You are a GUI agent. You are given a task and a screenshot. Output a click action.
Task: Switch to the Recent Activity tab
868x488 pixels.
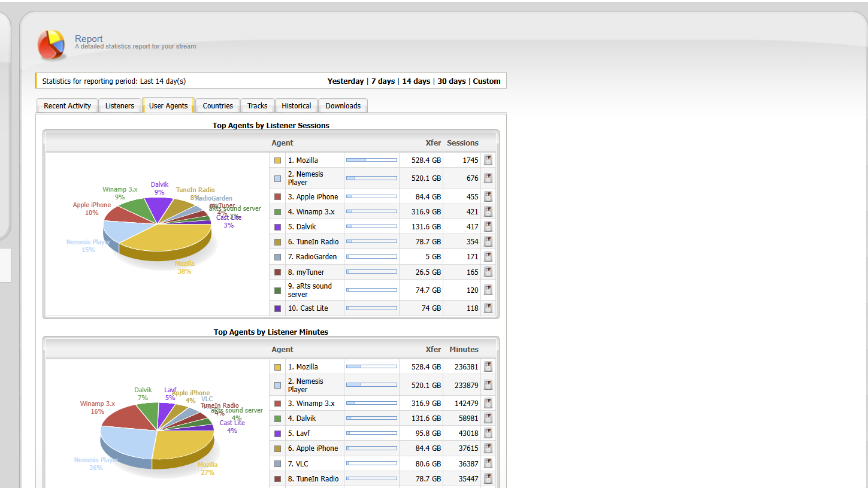pyautogui.click(x=67, y=105)
